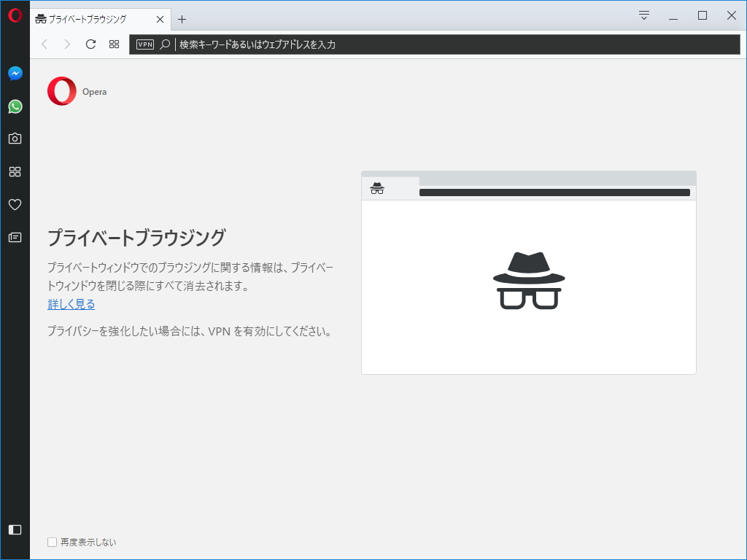Click the search icon in the address bar
This screenshot has height=560, width=747.
[163, 44]
